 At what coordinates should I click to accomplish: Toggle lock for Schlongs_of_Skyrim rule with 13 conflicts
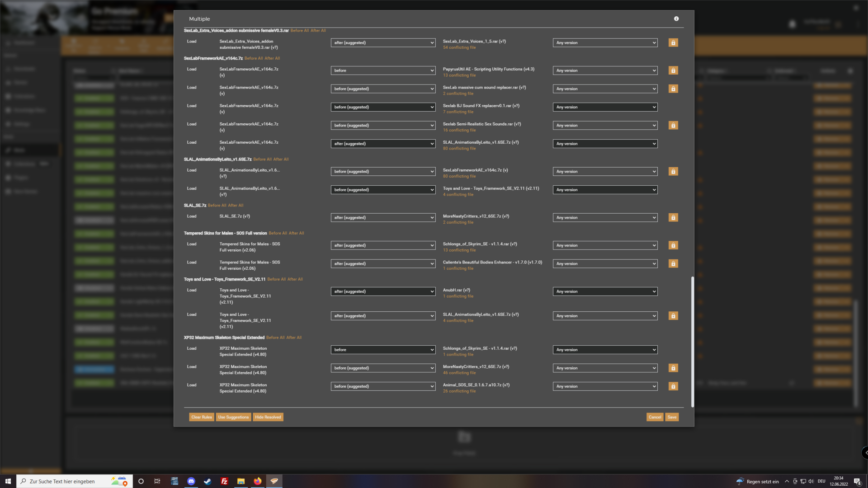[x=673, y=245]
